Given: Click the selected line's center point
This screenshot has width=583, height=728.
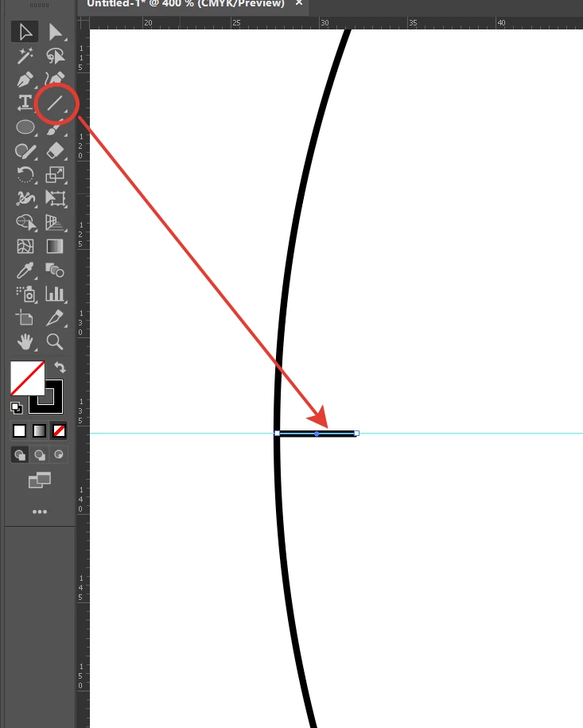Looking at the screenshot, I should click(x=317, y=434).
